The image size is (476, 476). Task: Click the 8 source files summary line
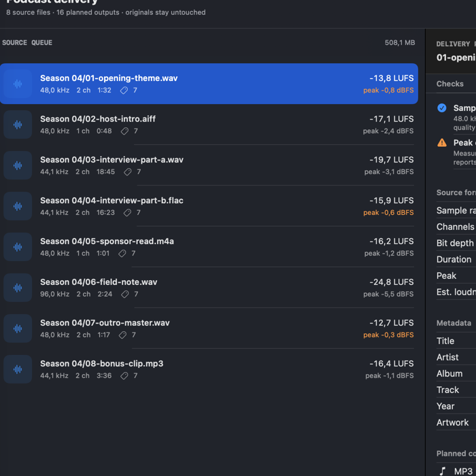pyautogui.click(x=105, y=12)
